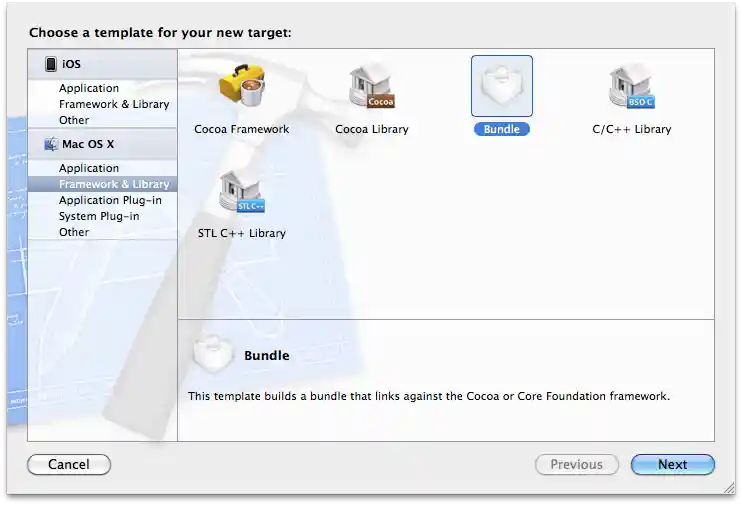This screenshot has width=742, height=505.
Task: Choose the Cocoa Library template icon
Action: click(371, 86)
